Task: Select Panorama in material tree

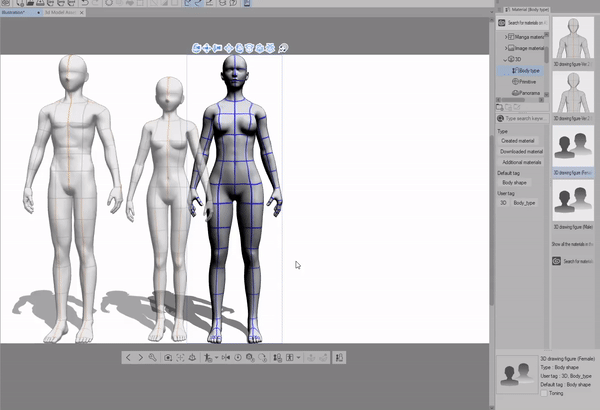Action: click(526, 93)
